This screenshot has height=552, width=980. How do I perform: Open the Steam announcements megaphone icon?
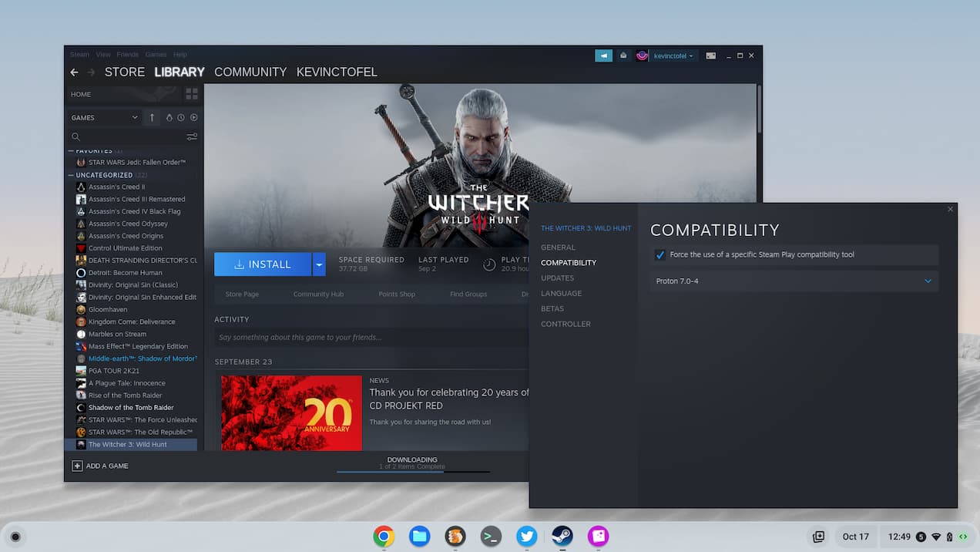(603, 56)
